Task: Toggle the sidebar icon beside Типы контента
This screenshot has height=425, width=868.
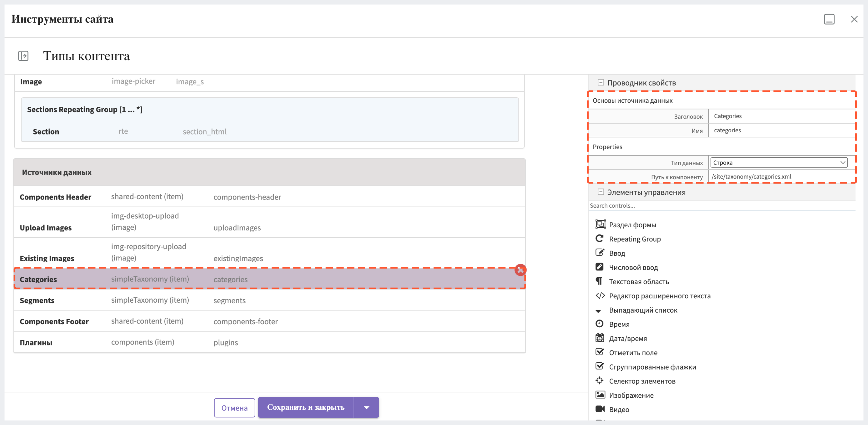Action: pyautogui.click(x=23, y=55)
